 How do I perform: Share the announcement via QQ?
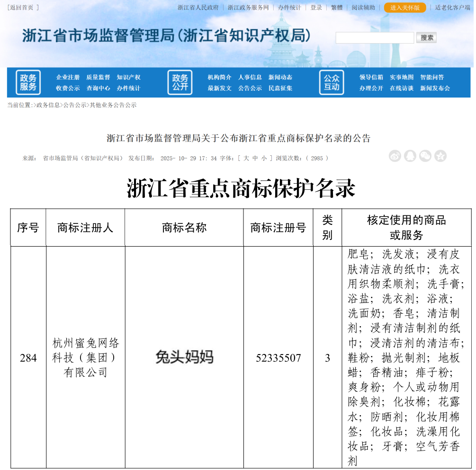pyautogui.click(x=410, y=156)
